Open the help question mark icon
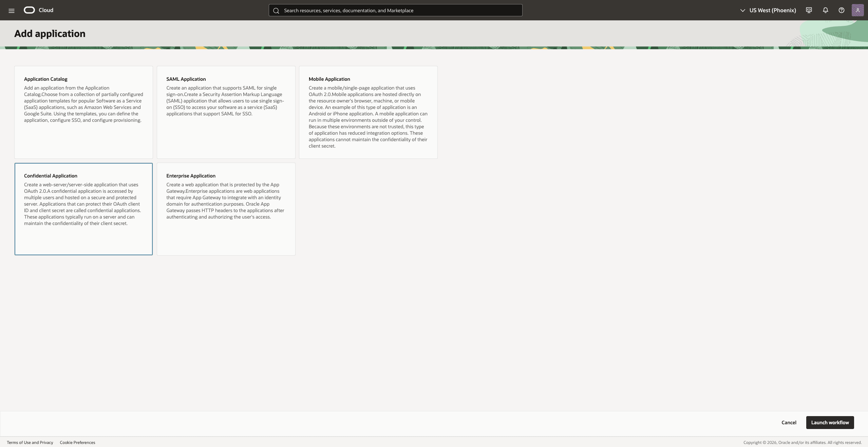 tap(842, 10)
